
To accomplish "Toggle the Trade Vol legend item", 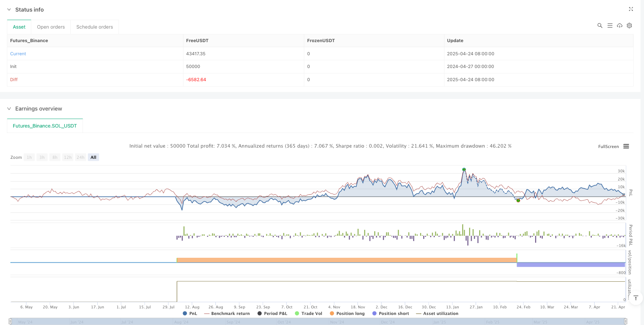I will [x=308, y=313].
